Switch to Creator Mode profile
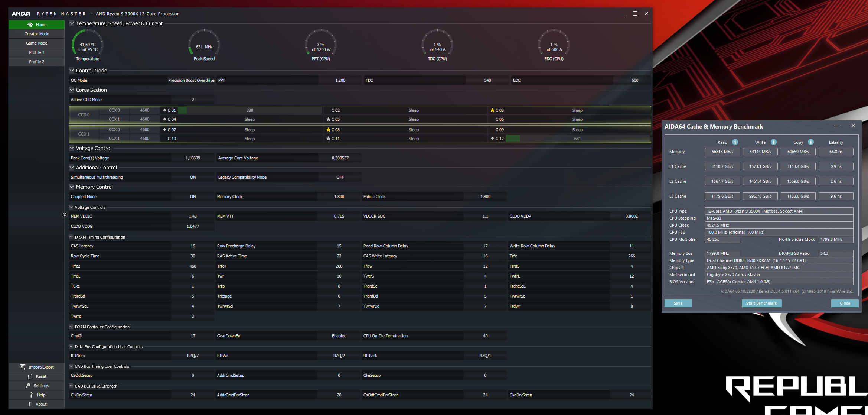 pyautogui.click(x=36, y=34)
